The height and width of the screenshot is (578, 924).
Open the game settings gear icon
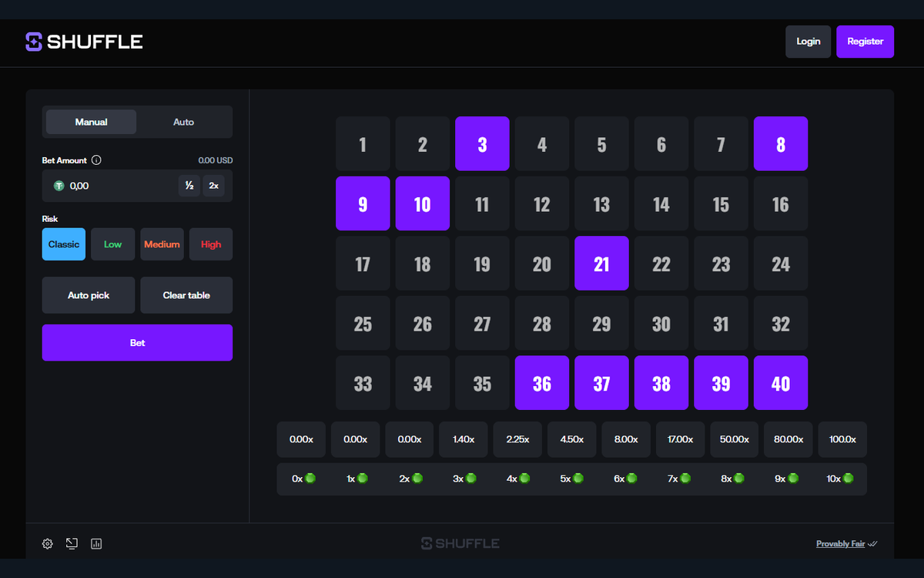point(48,543)
